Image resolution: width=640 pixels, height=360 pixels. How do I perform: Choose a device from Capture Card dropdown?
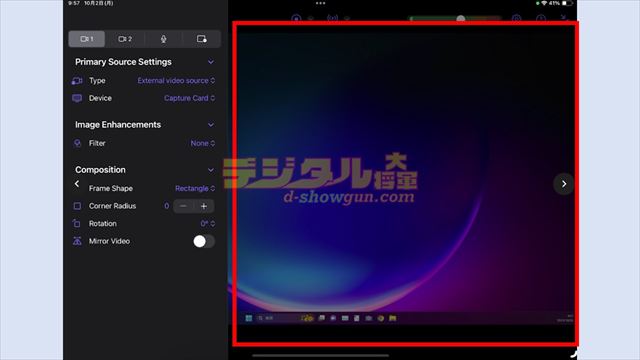pyautogui.click(x=190, y=98)
